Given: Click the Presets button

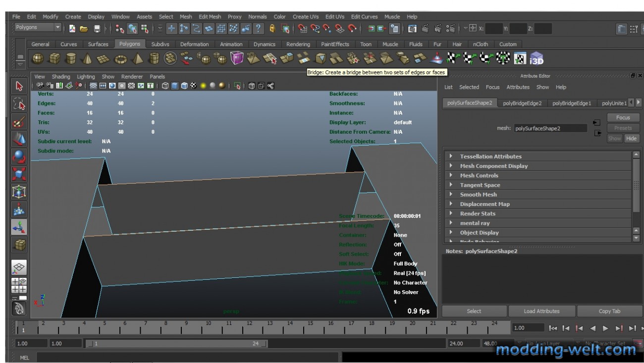Looking at the screenshot, I should pos(623,128).
